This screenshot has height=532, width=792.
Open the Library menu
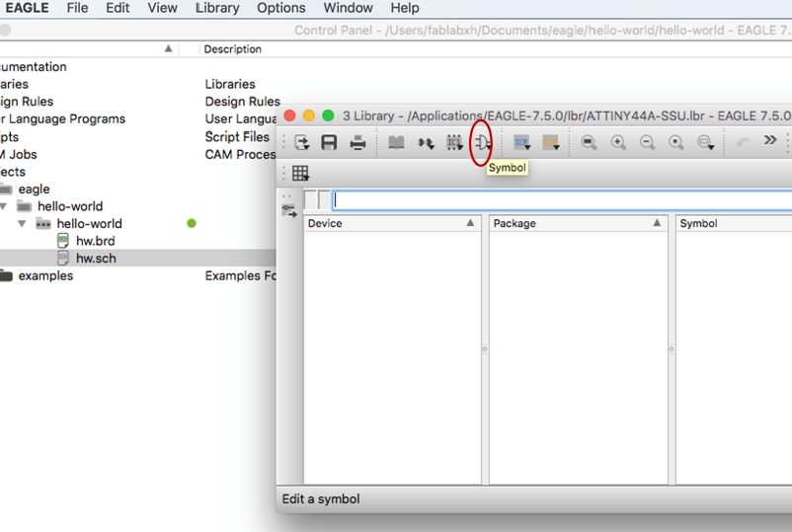[217, 8]
